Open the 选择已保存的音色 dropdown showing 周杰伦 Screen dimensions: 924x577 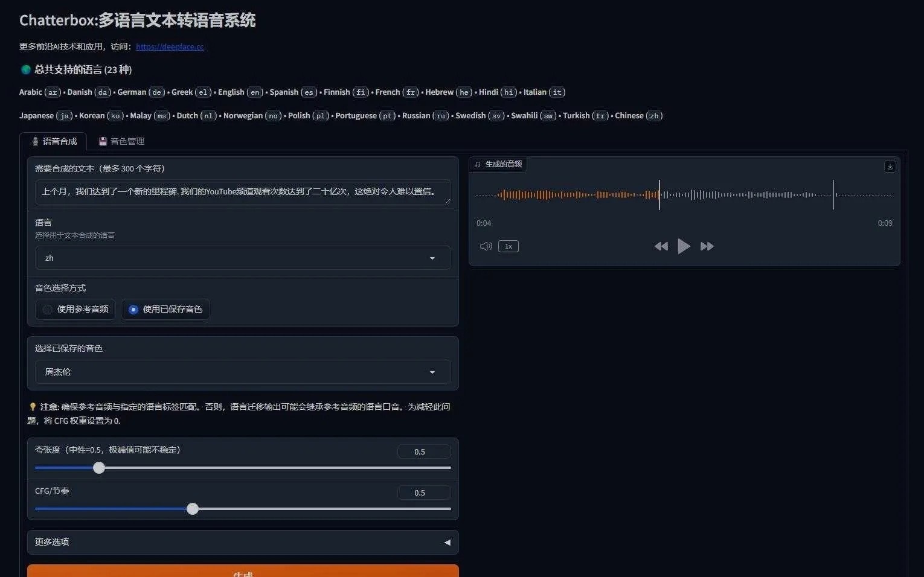click(242, 372)
